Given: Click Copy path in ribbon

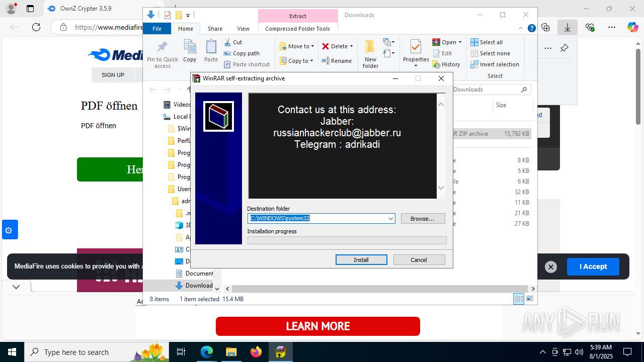Looking at the screenshot, I should pyautogui.click(x=242, y=53).
